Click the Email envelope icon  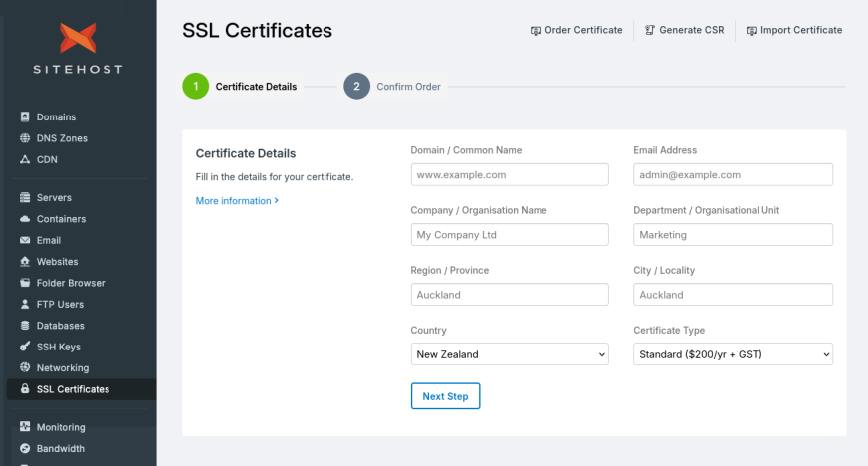(x=25, y=241)
